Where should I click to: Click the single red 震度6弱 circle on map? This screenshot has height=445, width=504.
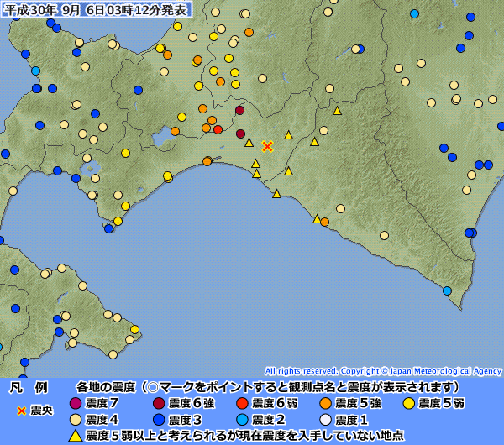[x=218, y=130]
